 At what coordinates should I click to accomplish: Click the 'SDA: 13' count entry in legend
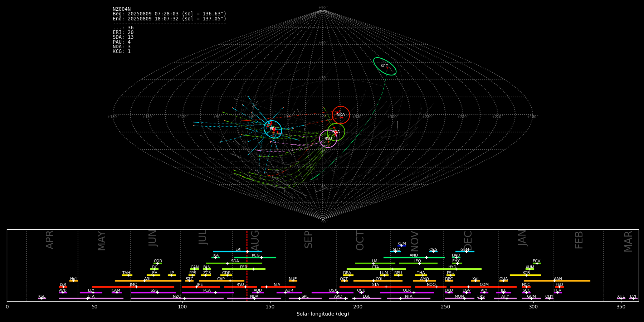pyautogui.click(x=123, y=37)
